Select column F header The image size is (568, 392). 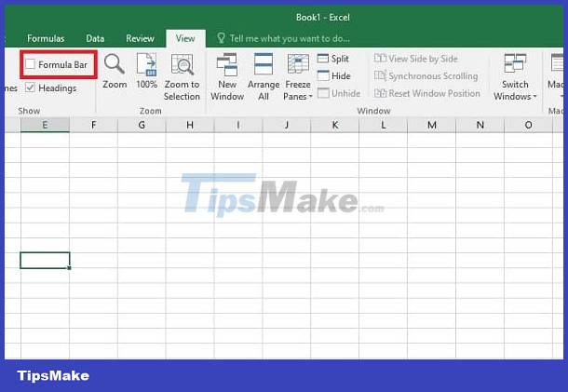(x=93, y=125)
